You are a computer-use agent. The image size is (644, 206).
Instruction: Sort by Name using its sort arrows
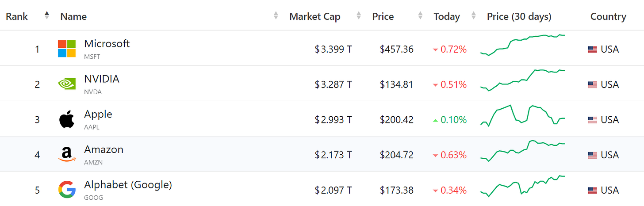(276, 16)
